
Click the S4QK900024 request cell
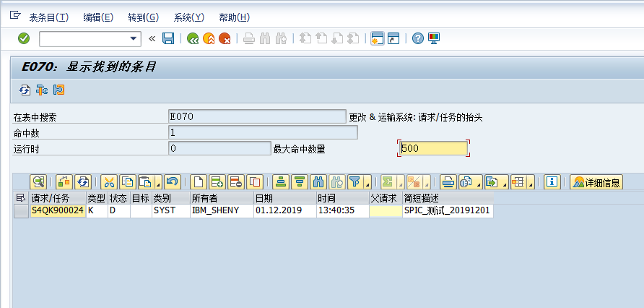[58, 211]
